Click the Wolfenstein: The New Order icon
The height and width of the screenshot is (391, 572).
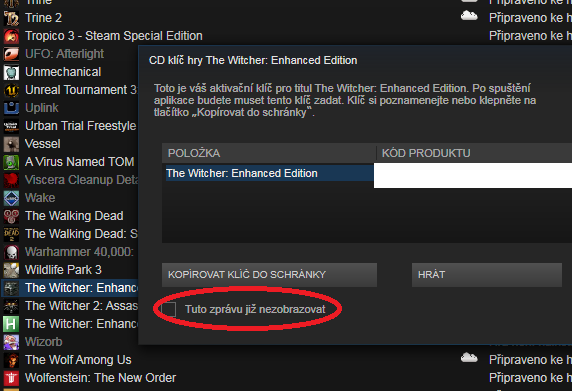pyautogui.click(x=11, y=378)
